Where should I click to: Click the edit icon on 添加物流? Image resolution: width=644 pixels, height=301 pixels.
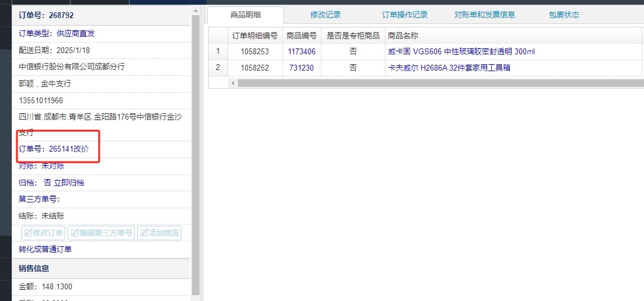(143, 233)
